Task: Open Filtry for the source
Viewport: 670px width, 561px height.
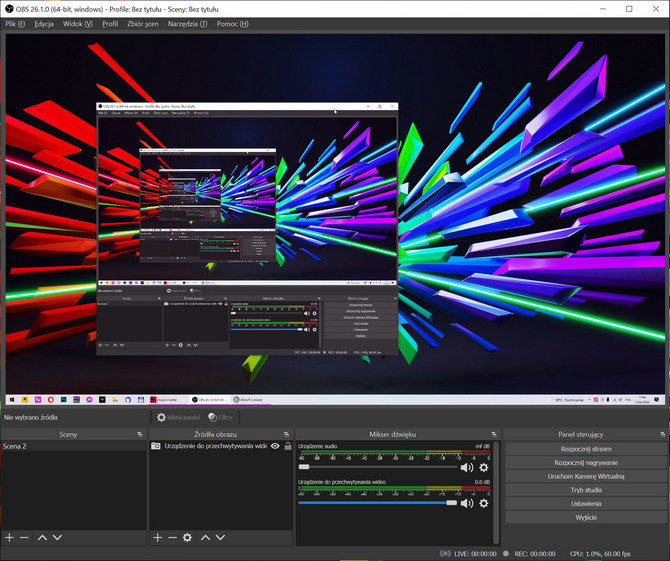Action: (x=220, y=417)
